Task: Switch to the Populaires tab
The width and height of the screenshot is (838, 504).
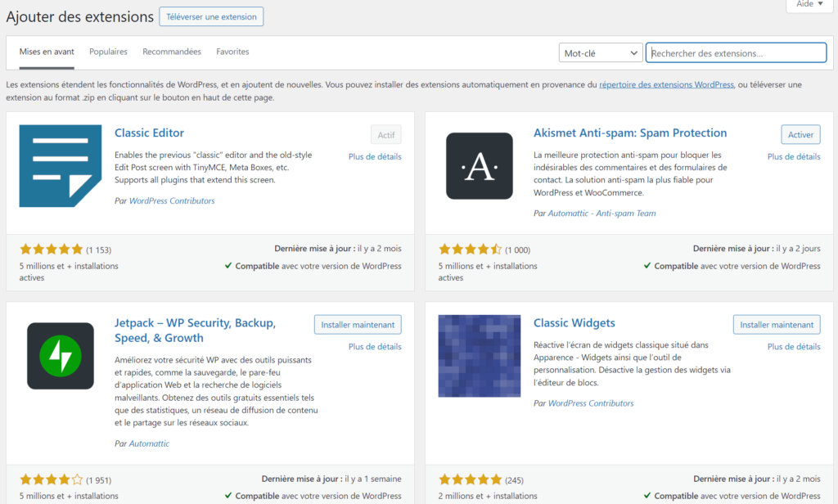Action: point(108,52)
